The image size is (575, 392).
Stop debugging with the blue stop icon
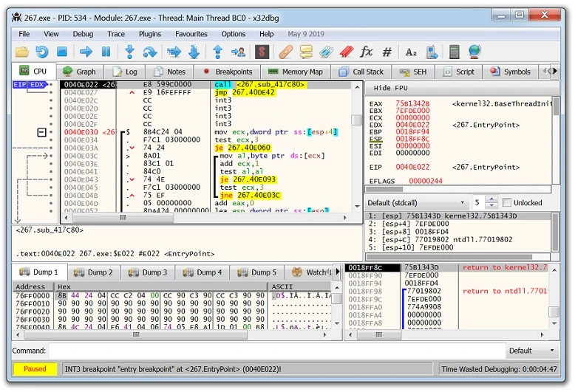(x=62, y=52)
